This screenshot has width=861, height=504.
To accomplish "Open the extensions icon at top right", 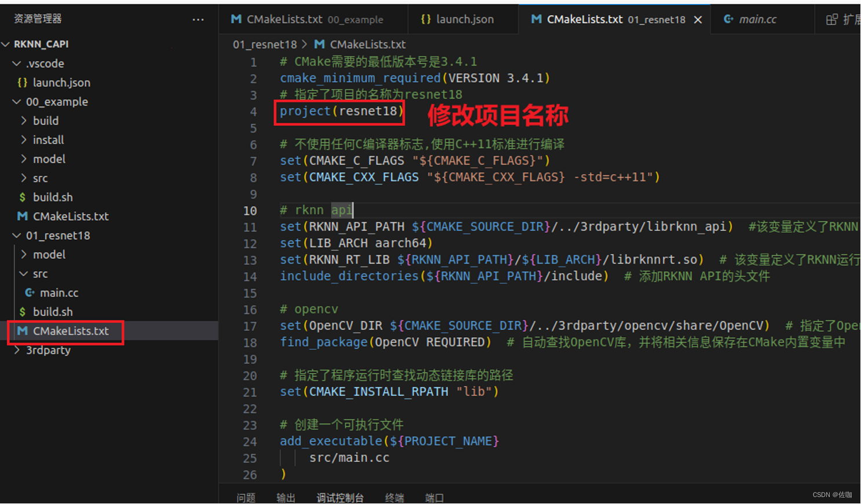I will coord(832,19).
